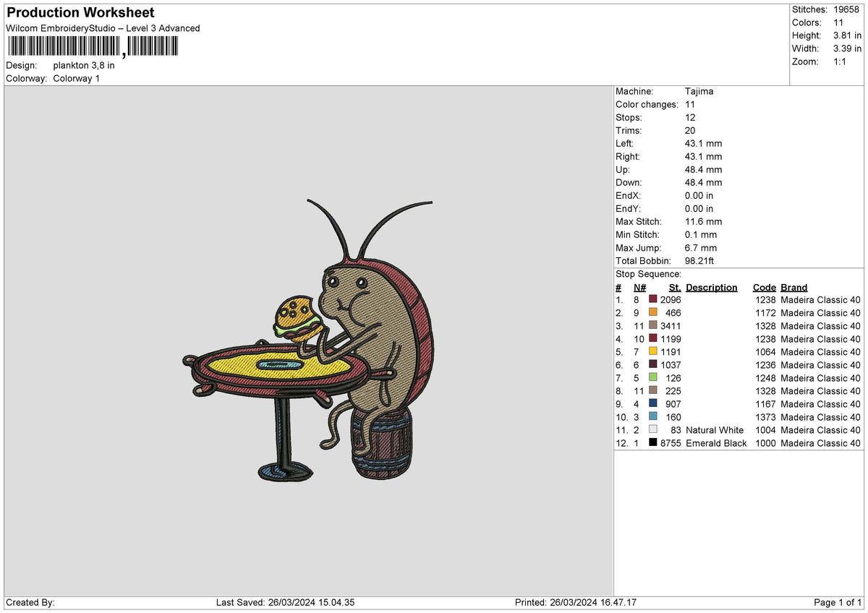Screen dimensions: 868x613
Task: Choose the light green swatch in stop 7
Action: coord(653,377)
